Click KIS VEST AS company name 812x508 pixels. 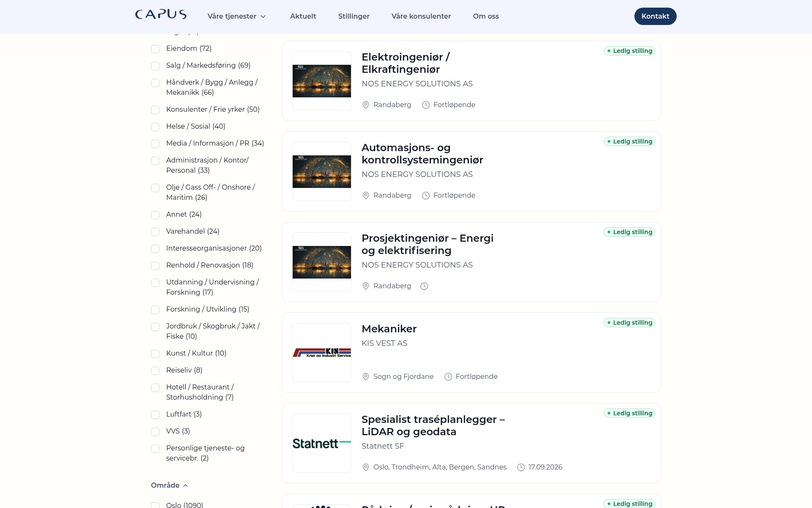coord(384,343)
